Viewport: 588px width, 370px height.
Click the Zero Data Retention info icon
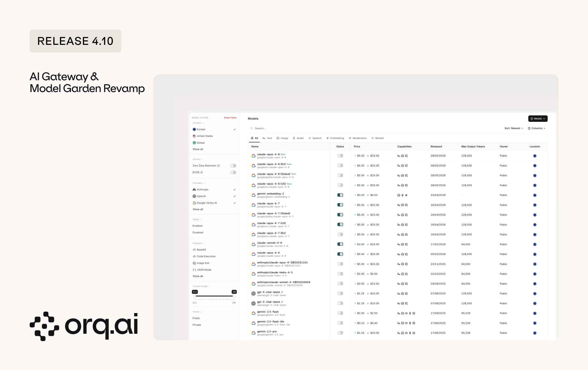click(x=219, y=166)
